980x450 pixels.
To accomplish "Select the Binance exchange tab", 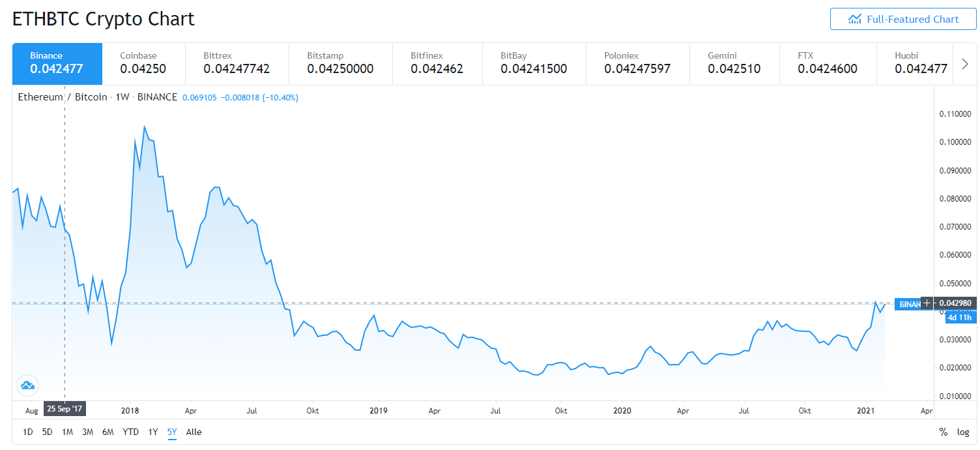I will point(57,63).
